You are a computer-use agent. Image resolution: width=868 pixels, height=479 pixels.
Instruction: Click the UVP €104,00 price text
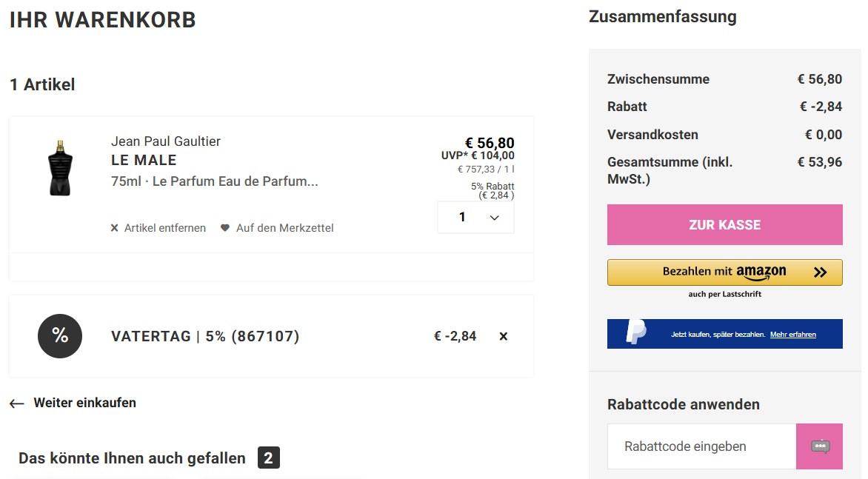478,155
